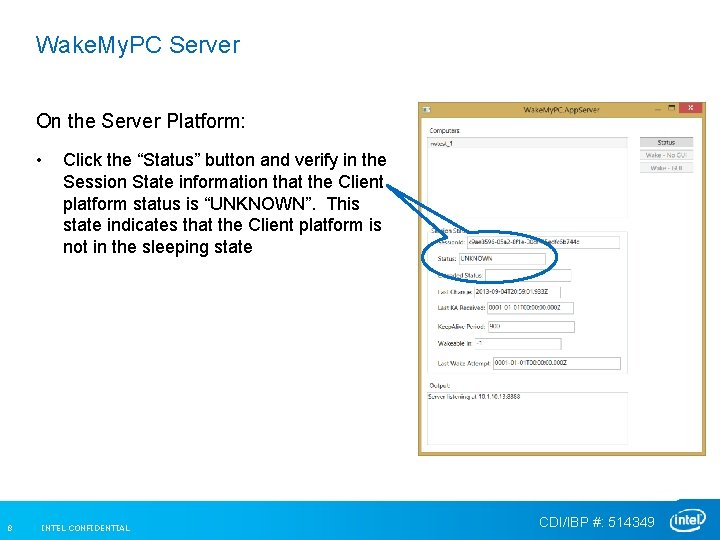Click the KeepAlive Period field
The height and width of the screenshot is (540, 720).
[x=531, y=327]
